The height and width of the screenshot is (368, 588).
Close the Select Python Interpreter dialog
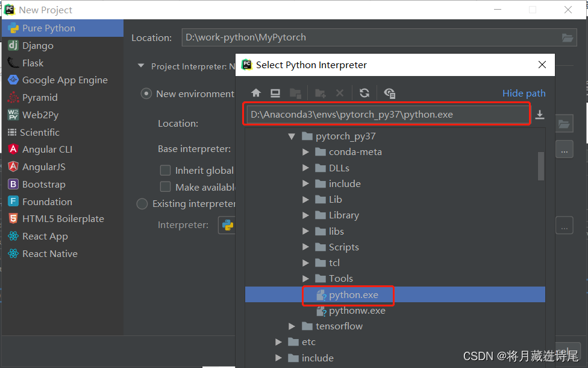tap(542, 65)
